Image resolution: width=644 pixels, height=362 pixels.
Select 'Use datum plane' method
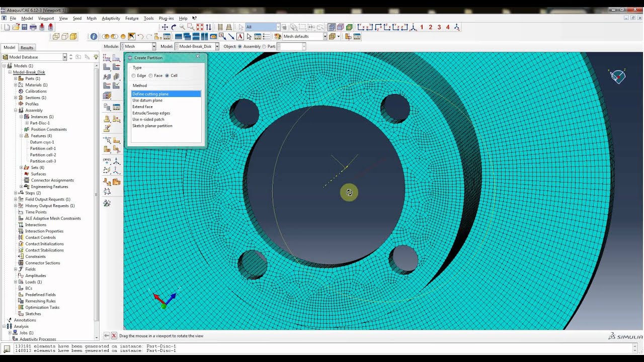(147, 101)
